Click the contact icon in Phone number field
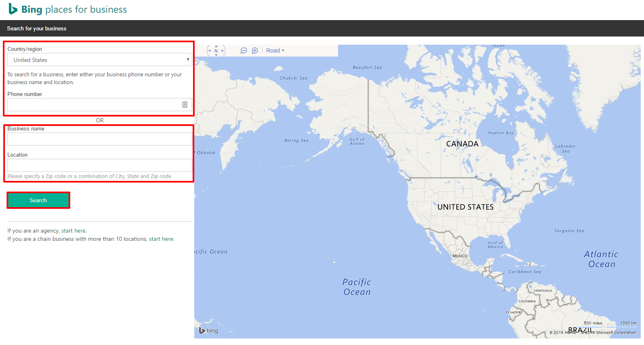 pyautogui.click(x=185, y=105)
